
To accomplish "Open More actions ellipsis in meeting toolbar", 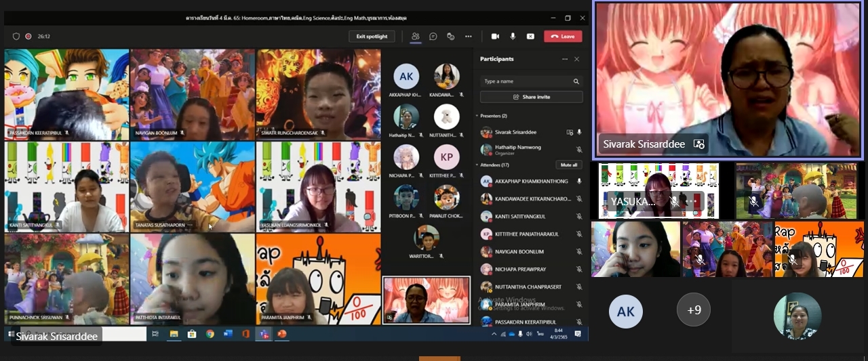I will pos(468,37).
